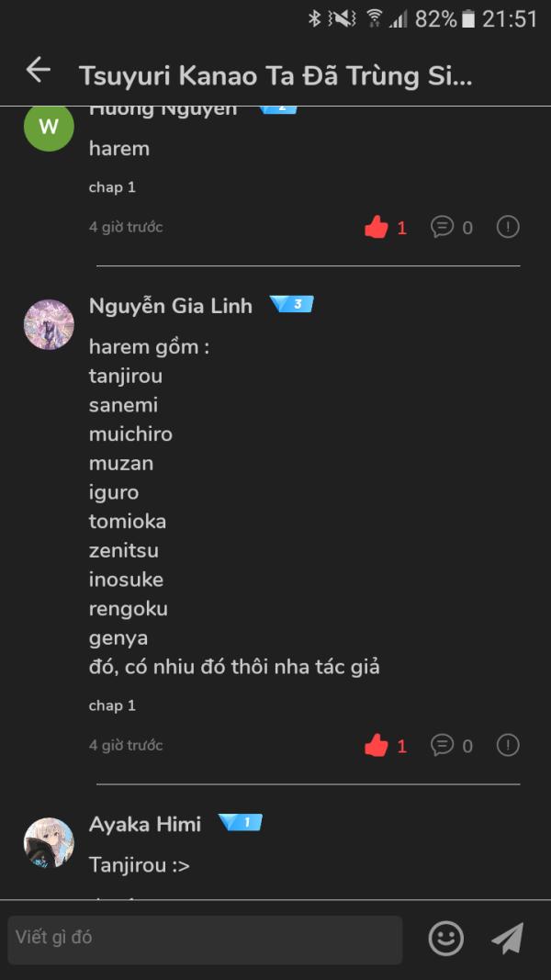This screenshot has height=980, width=551.
Task: Open Ayaka Himi's profile avatar
Action: (49, 841)
